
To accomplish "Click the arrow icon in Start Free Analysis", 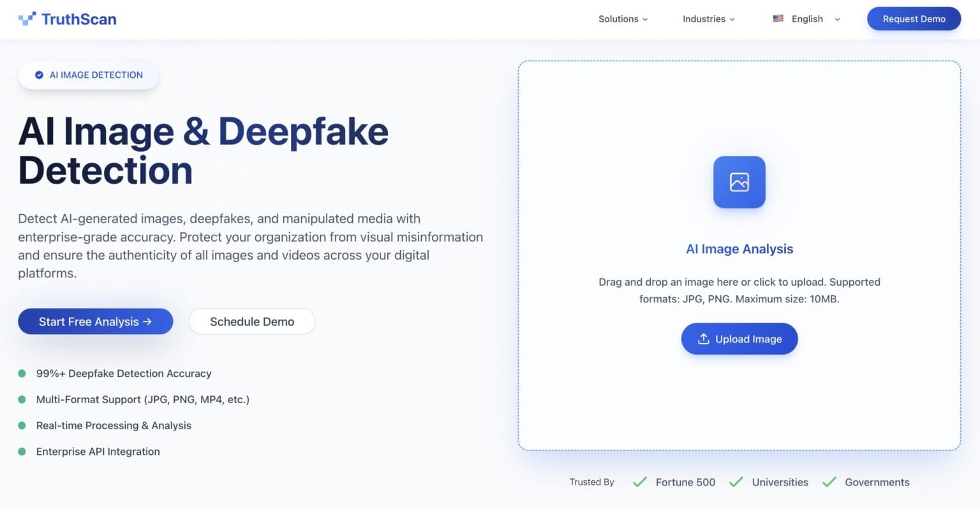I will click(x=149, y=321).
